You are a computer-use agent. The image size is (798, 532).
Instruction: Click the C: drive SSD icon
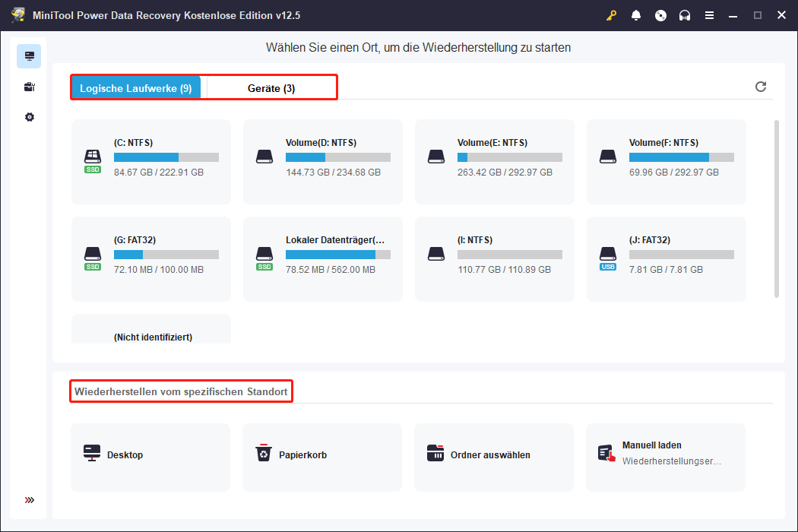point(93,161)
